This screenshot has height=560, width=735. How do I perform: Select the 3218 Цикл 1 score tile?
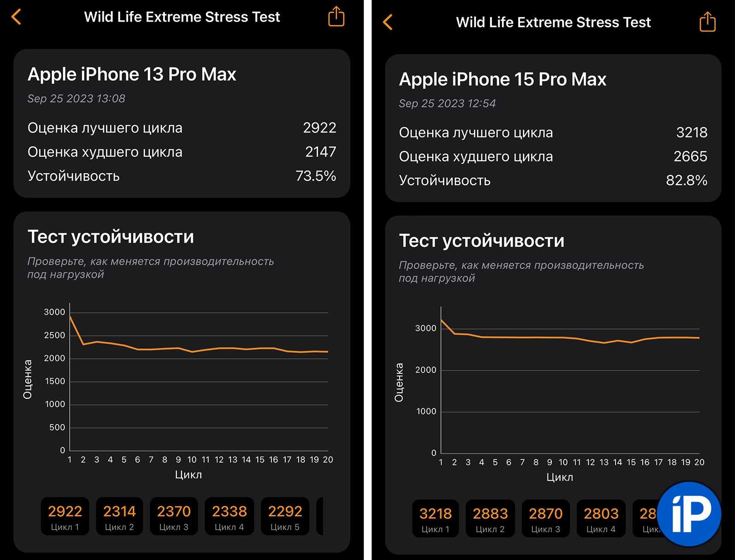pos(435,519)
